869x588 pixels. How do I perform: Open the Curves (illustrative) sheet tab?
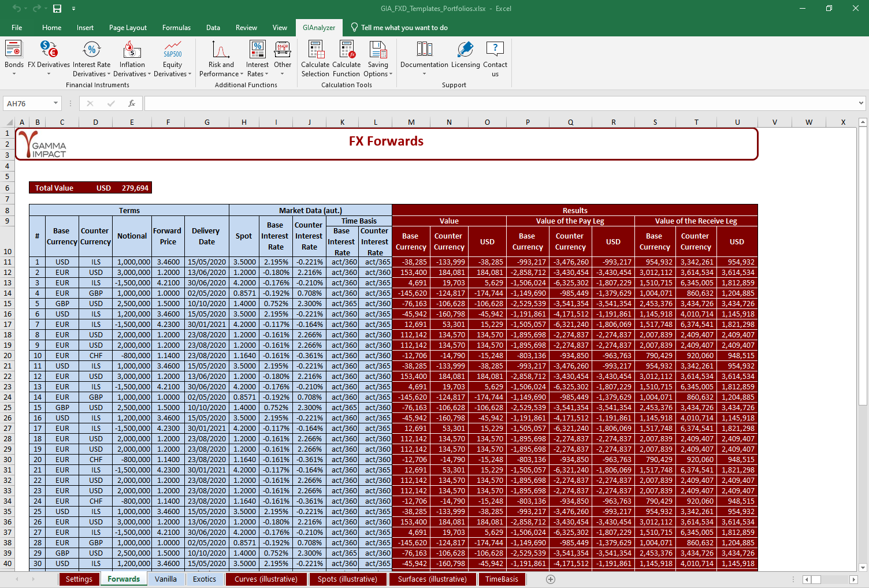(x=266, y=579)
